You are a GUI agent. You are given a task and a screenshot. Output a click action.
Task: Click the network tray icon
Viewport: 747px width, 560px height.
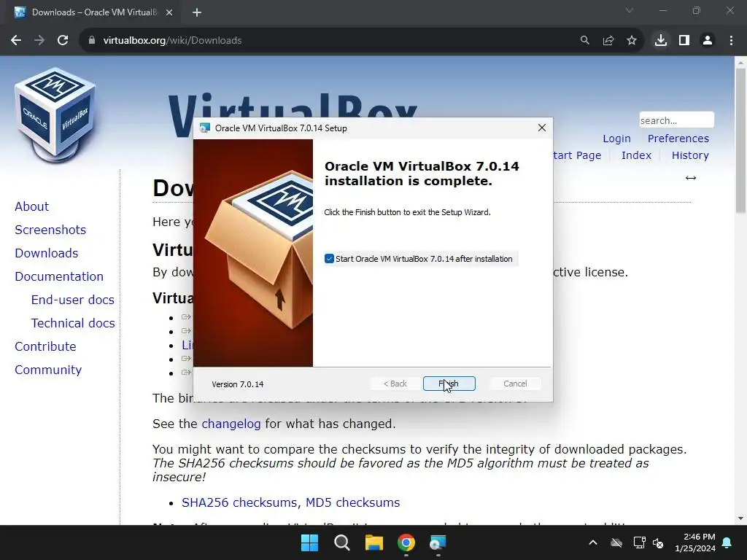click(639, 542)
